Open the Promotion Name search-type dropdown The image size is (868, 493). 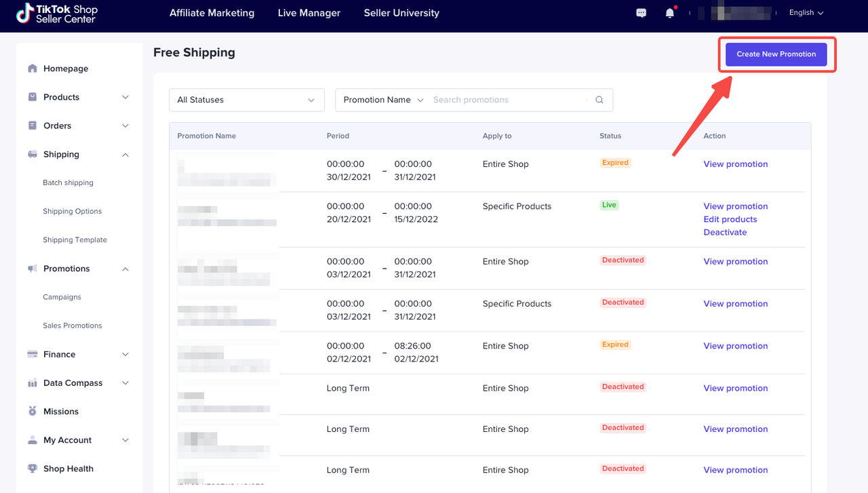pos(382,100)
